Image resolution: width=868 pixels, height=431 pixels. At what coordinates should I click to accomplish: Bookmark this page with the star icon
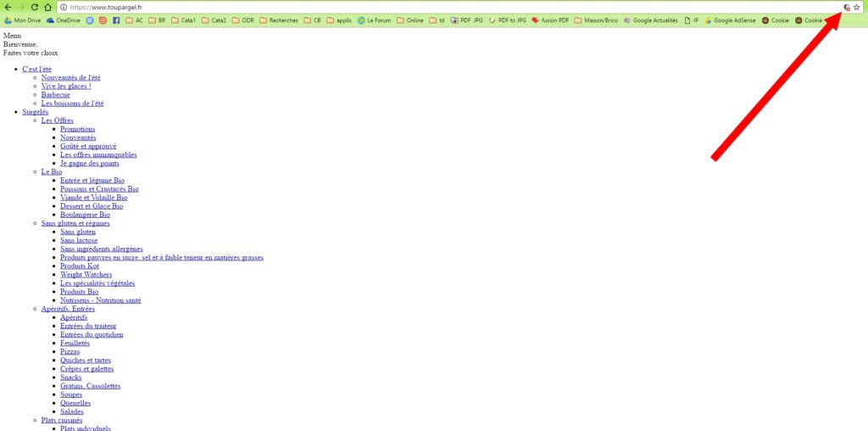[857, 7]
